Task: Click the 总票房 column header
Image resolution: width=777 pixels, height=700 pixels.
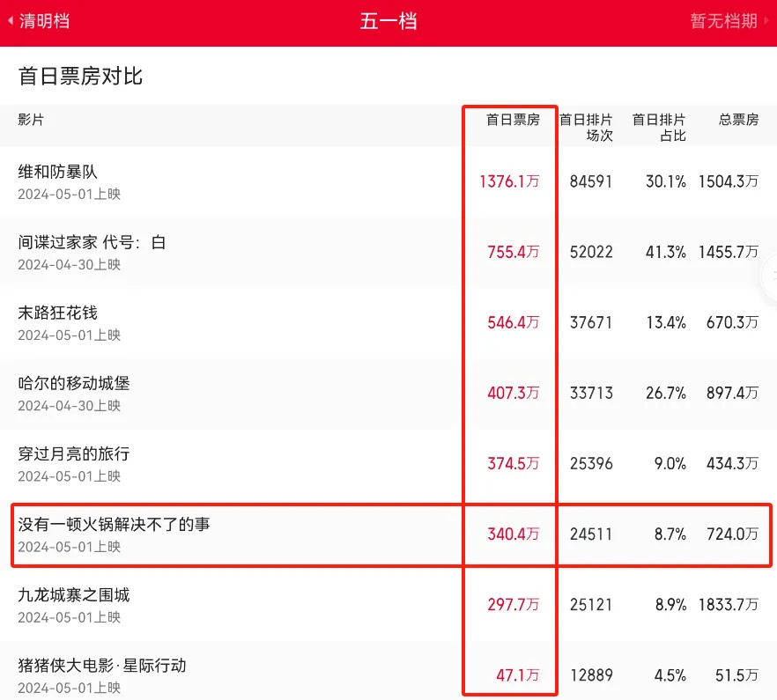Action: [x=738, y=120]
